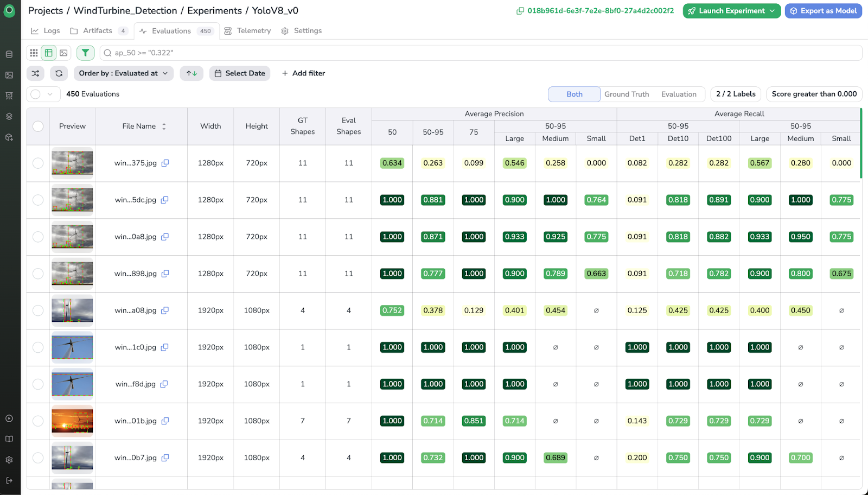The height and width of the screenshot is (495, 868).
Task: Open the Telemetry tab
Action: coord(247,31)
